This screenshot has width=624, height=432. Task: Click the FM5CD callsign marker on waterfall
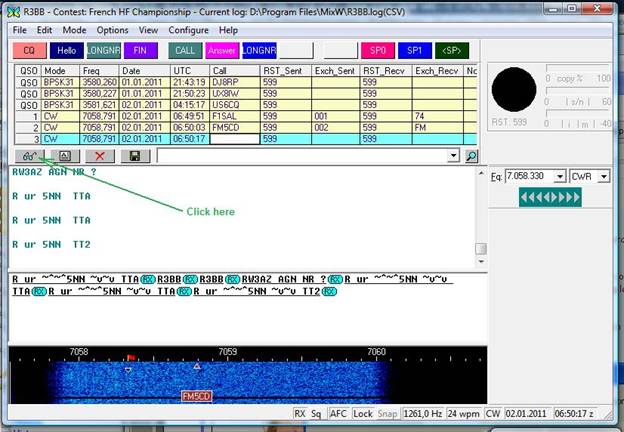(x=196, y=397)
